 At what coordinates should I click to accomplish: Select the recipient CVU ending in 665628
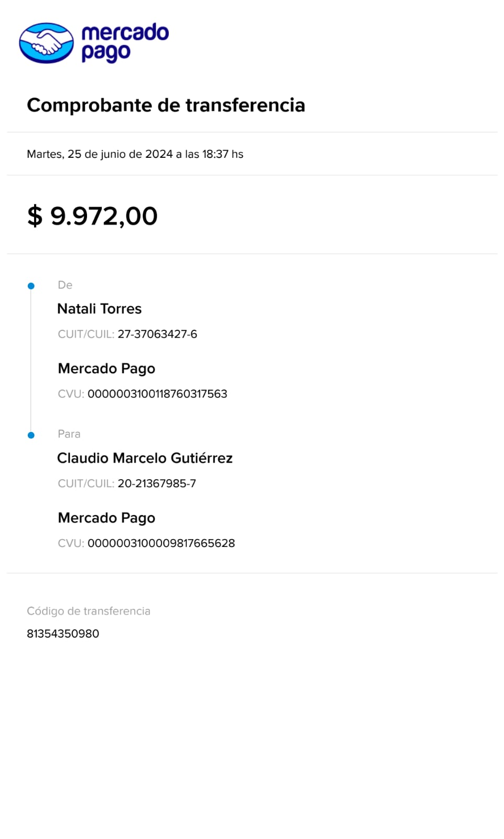(x=161, y=543)
